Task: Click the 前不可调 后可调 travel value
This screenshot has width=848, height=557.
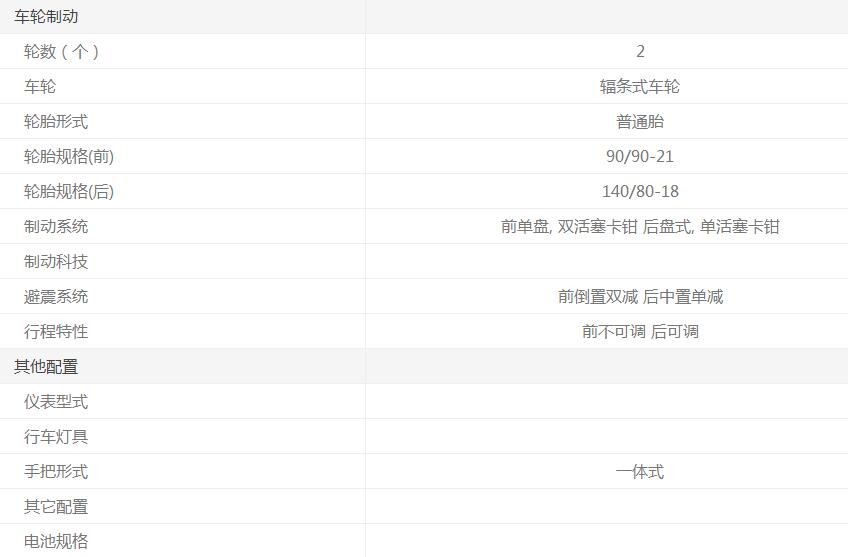Action: tap(640, 332)
